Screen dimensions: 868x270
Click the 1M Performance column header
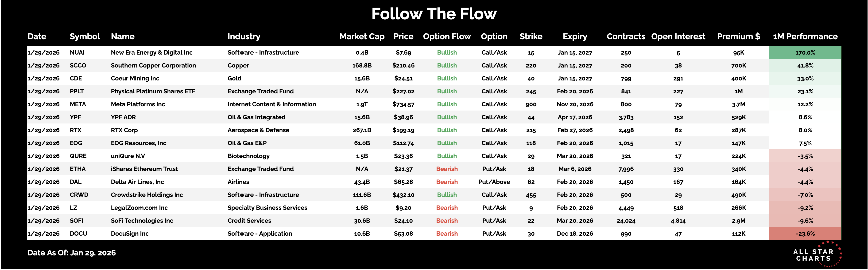805,36
